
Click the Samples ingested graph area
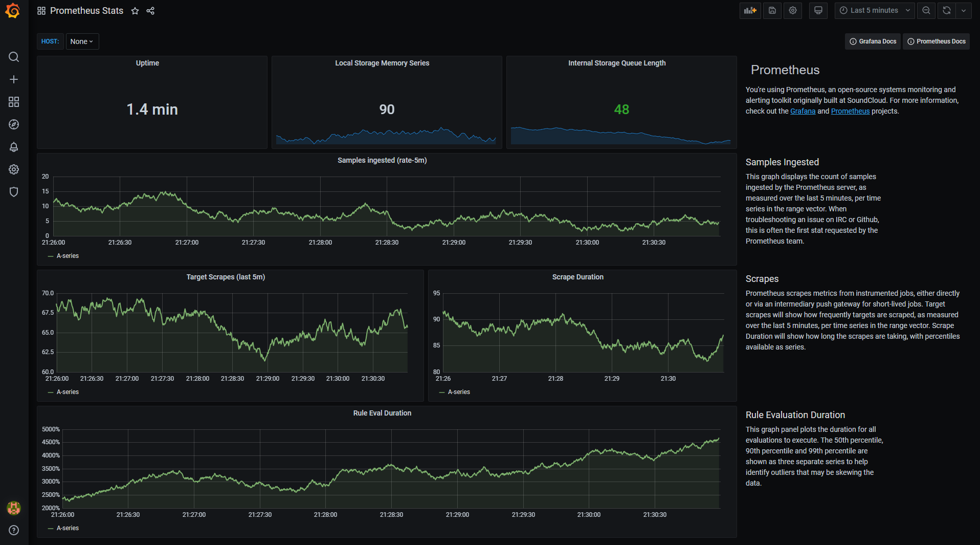[387, 206]
